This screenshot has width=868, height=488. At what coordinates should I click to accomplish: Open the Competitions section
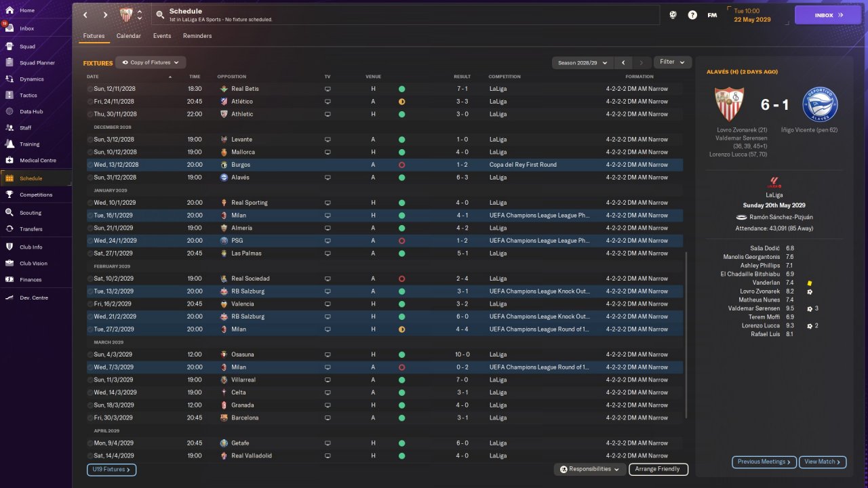[x=35, y=195]
